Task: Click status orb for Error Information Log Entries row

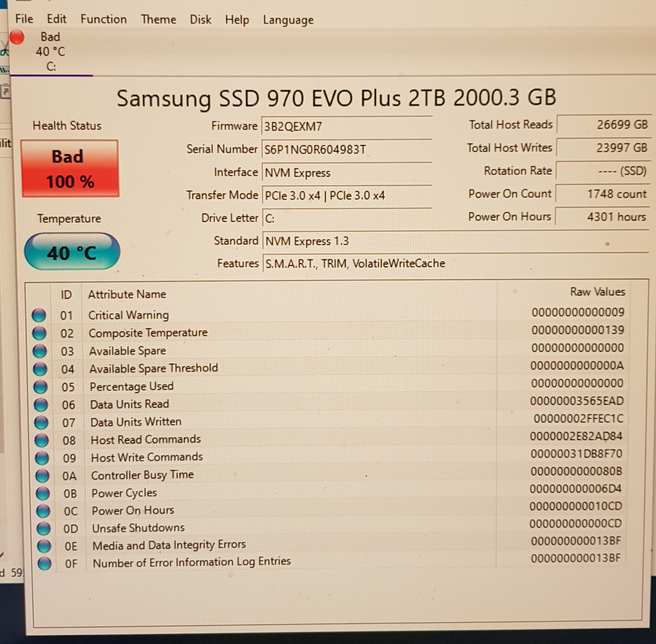Action: (x=44, y=564)
